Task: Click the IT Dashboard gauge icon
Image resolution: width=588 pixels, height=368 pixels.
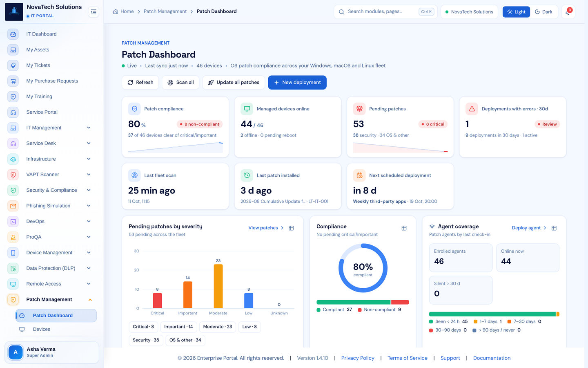Action: [x=13, y=34]
